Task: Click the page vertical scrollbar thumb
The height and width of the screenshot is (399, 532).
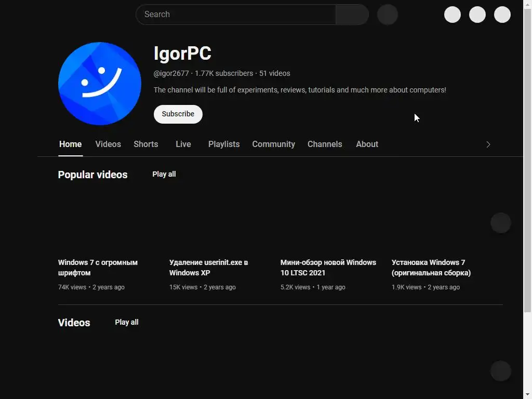Action: (528, 159)
